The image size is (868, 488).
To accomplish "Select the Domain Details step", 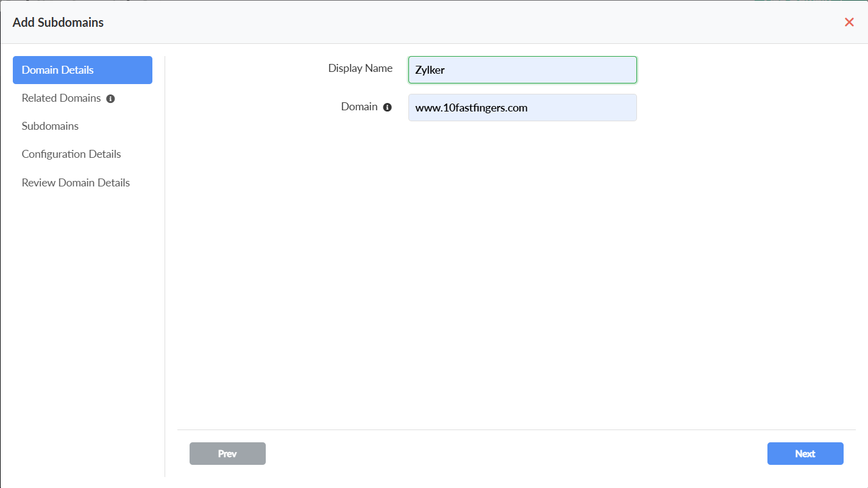I will 82,70.
